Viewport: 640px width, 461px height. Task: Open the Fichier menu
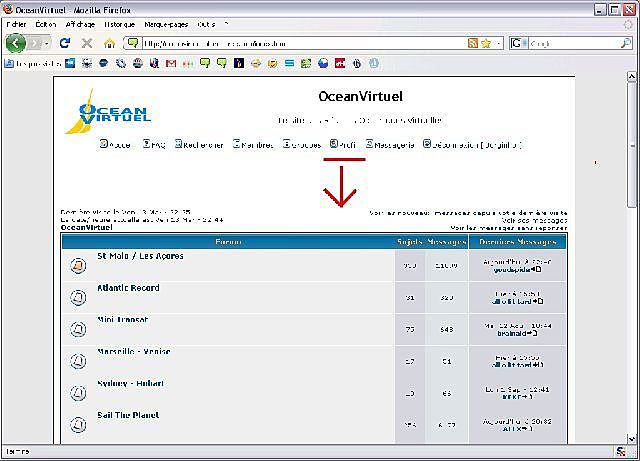coord(16,24)
